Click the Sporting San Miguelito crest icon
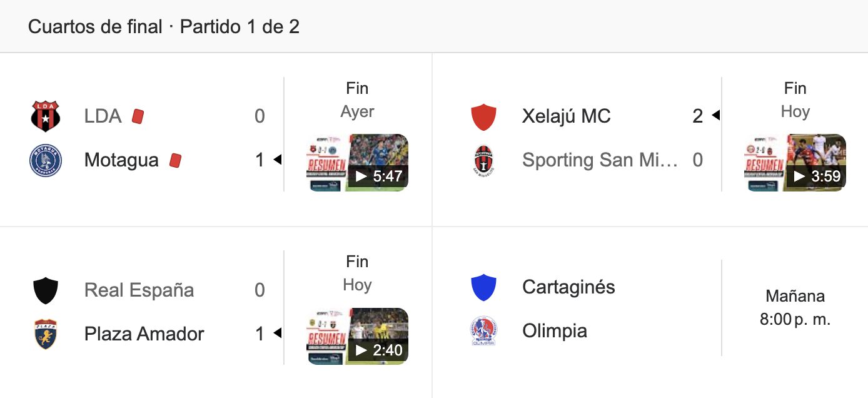The image size is (868, 398). tap(483, 161)
